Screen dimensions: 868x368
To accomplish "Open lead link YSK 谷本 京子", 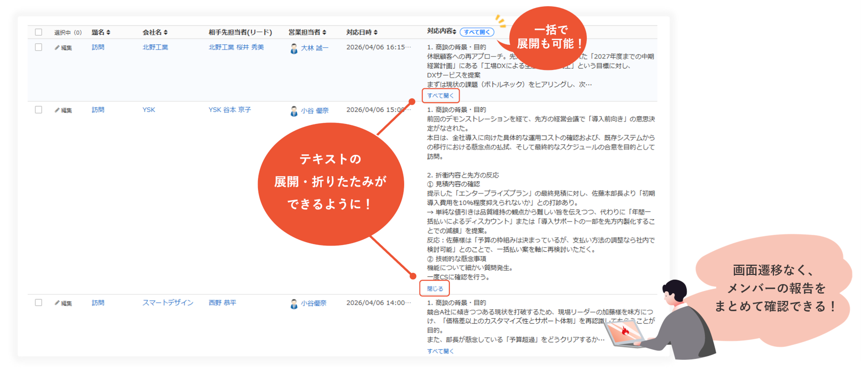I will coord(230,110).
